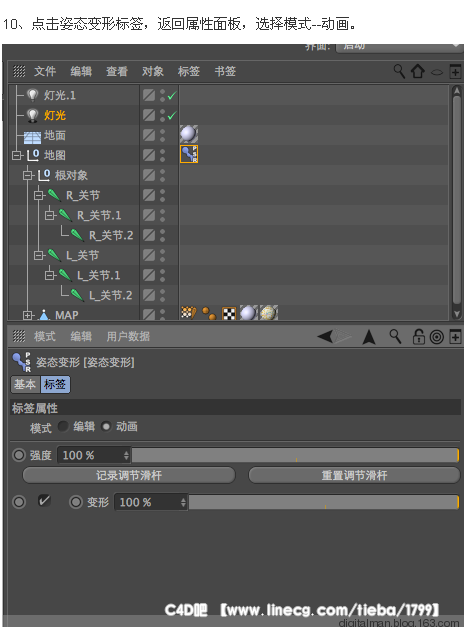The image size is (465, 627).
Task: Open the 书签 menu
Action: (225, 72)
